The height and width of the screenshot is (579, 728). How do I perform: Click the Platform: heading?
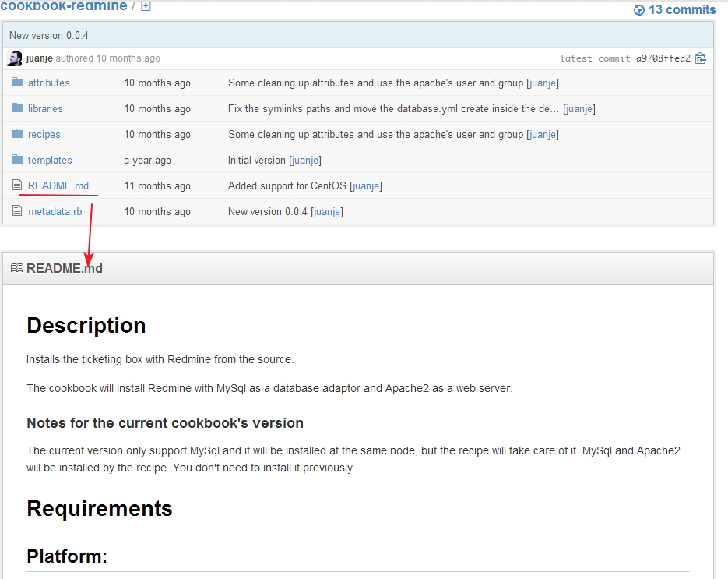[x=67, y=556]
